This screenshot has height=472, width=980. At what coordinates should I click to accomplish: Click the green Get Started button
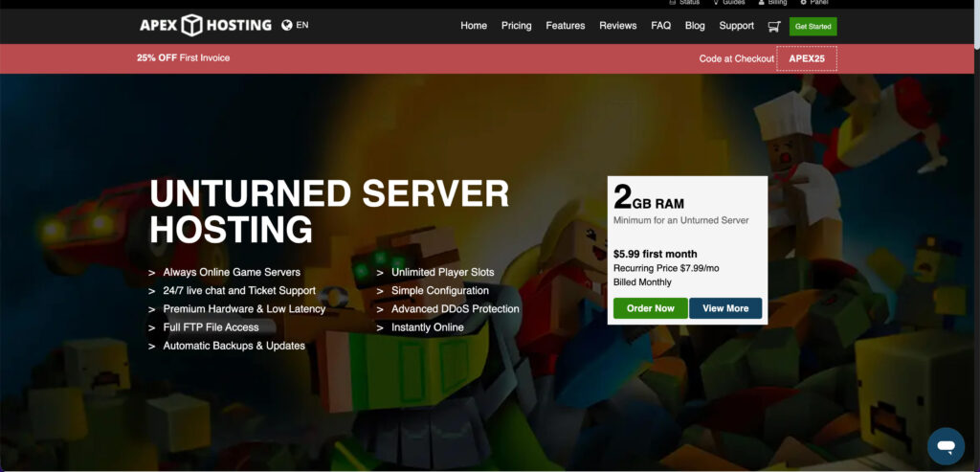tap(813, 26)
